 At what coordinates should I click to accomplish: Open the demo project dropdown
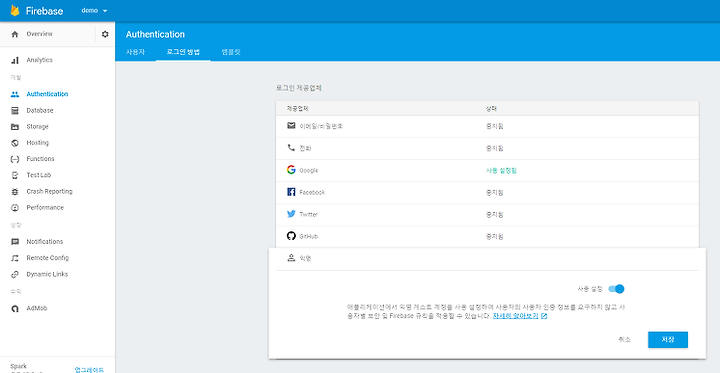coord(94,11)
